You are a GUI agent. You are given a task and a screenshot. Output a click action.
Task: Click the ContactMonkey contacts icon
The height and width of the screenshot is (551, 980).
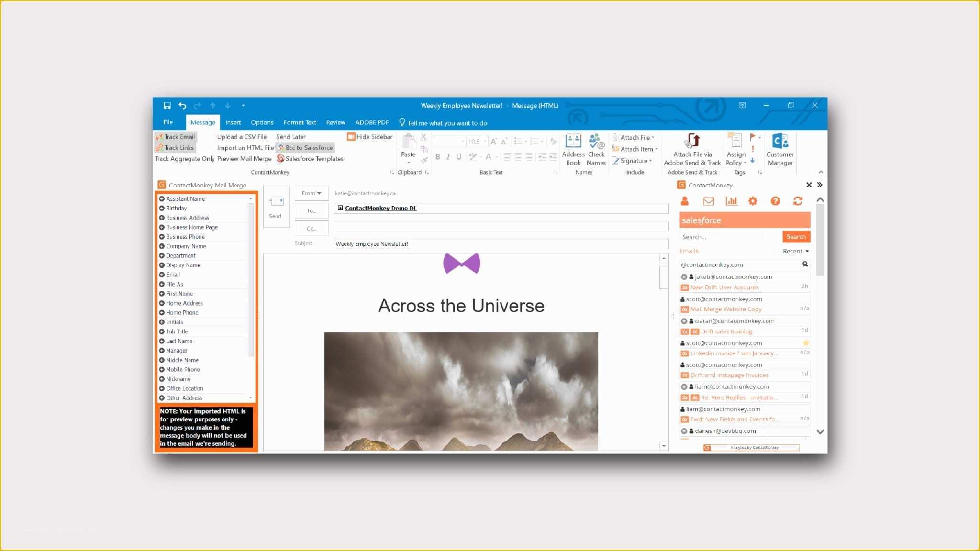pyautogui.click(x=685, y=200)
